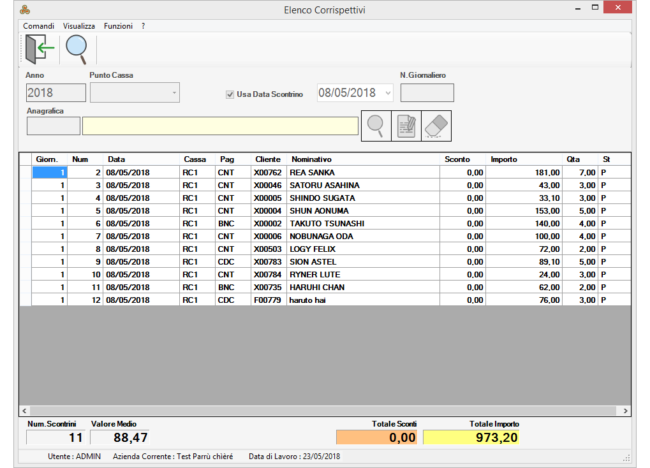
Task: Click the exit door icon in toolbar
Action: (x=41, y=48)
